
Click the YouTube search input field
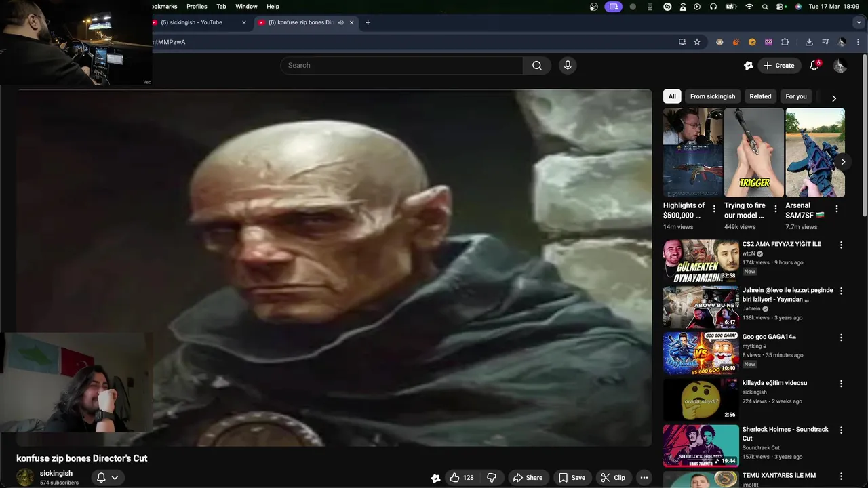tap(401, 66)
